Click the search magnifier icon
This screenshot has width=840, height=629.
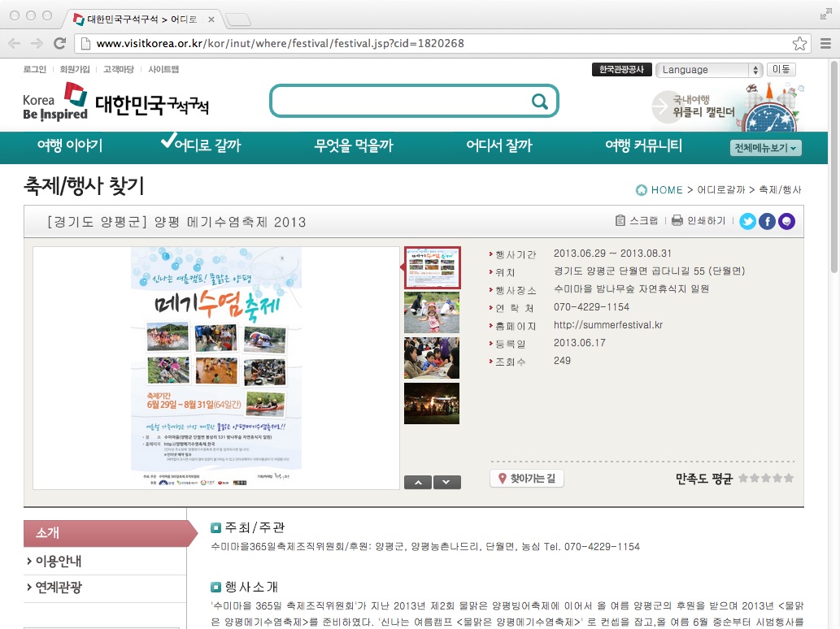point(539,101)
